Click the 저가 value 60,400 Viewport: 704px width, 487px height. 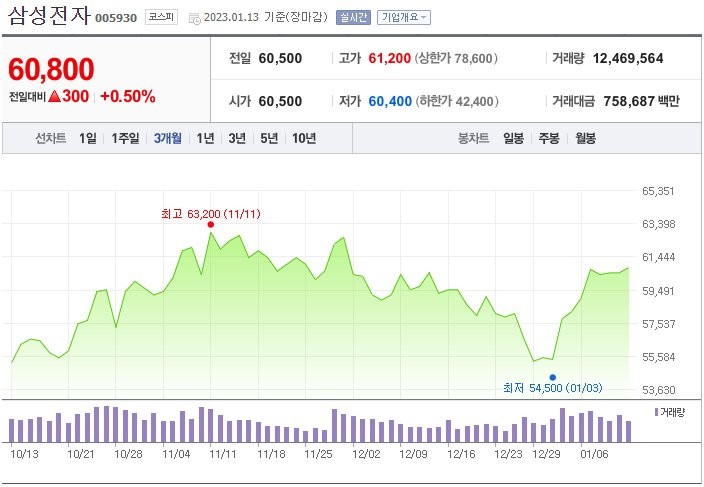(390, 101)
